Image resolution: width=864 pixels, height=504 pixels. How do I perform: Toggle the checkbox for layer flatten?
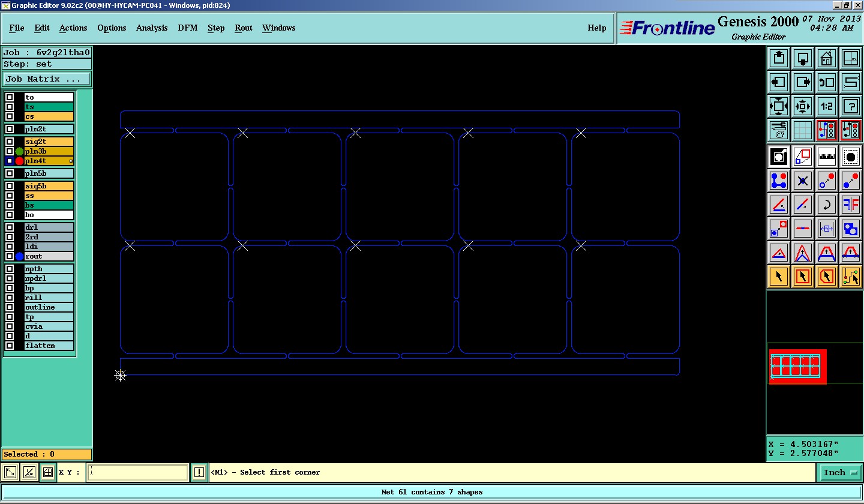point(10,346)
